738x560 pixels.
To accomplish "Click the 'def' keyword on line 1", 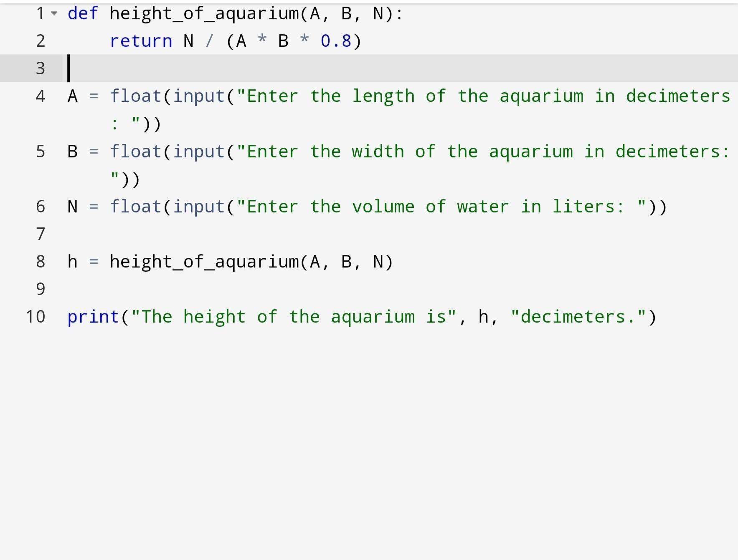I will (83, 13).
